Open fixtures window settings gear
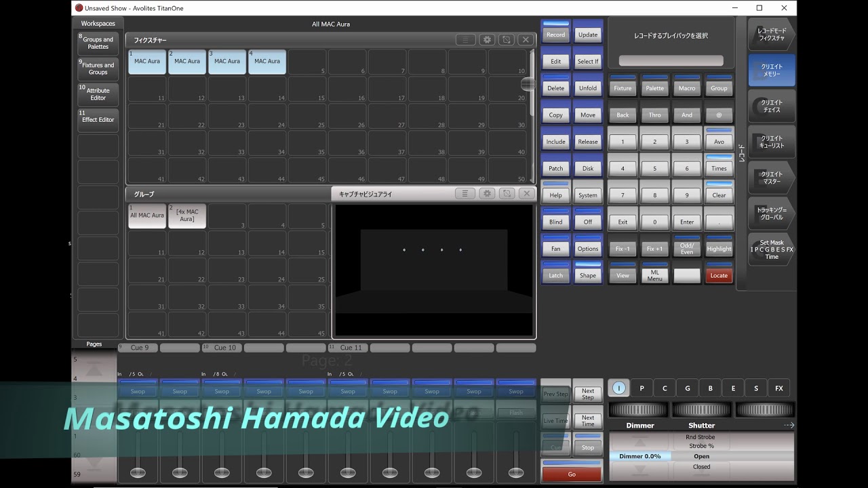868x488 pixels. [x=486, y=40]
